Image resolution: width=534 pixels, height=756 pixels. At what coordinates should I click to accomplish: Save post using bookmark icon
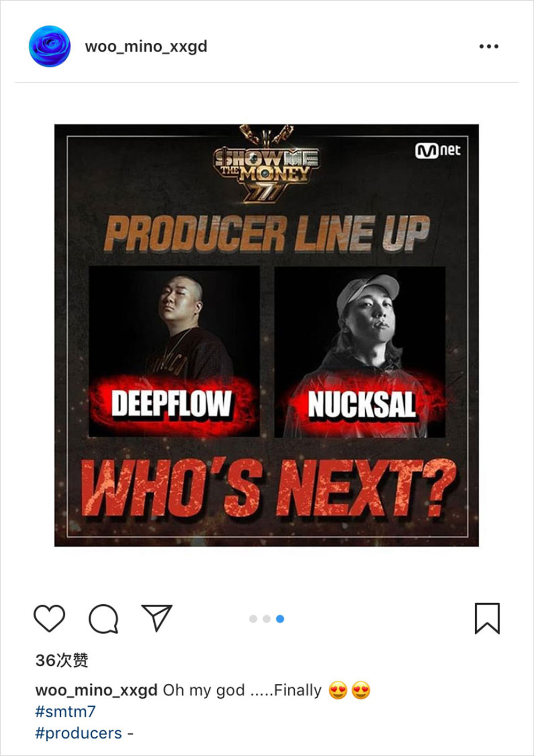tap(487, 618)
